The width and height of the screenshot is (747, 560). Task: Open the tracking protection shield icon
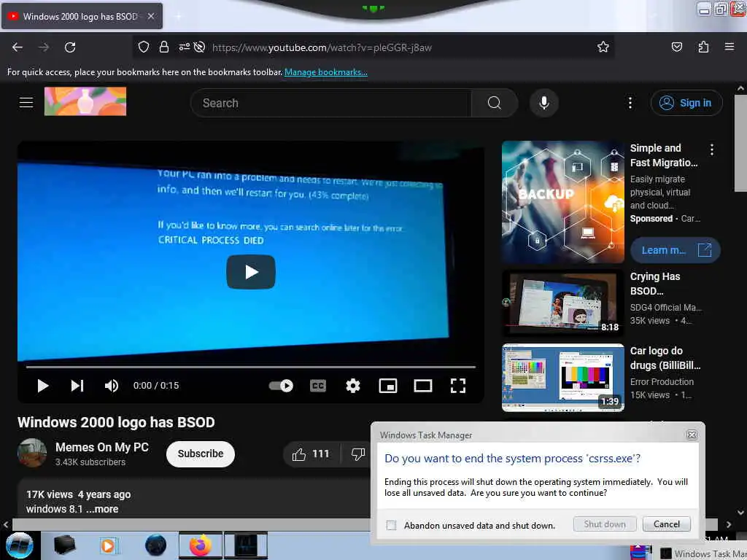144,47
